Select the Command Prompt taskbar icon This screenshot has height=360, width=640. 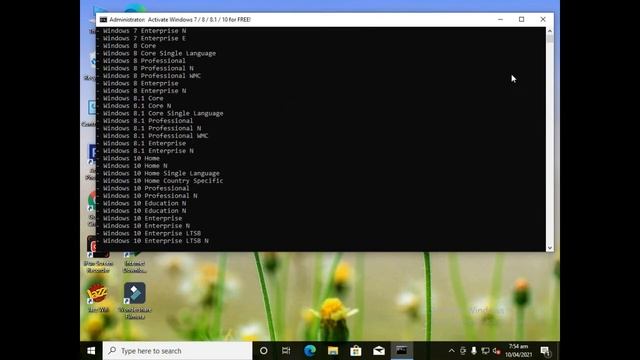point(402,351)
